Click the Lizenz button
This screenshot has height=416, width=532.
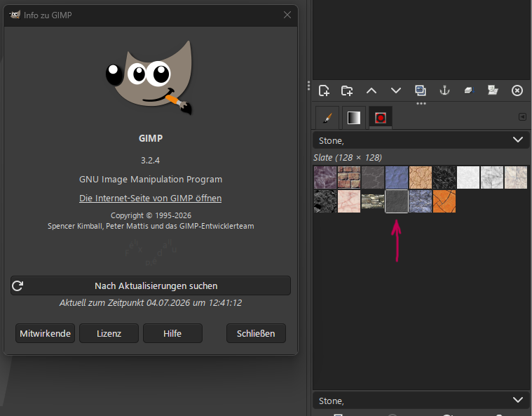point(109,333)
